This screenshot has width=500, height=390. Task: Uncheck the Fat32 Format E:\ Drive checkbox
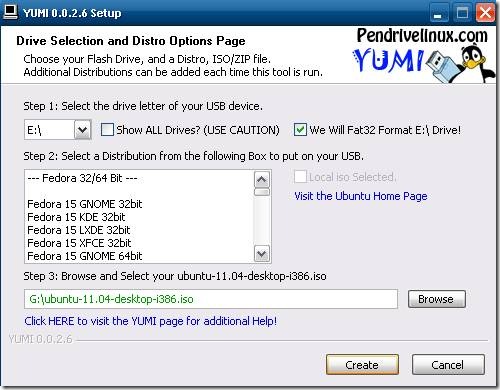(x=300, y=130)
